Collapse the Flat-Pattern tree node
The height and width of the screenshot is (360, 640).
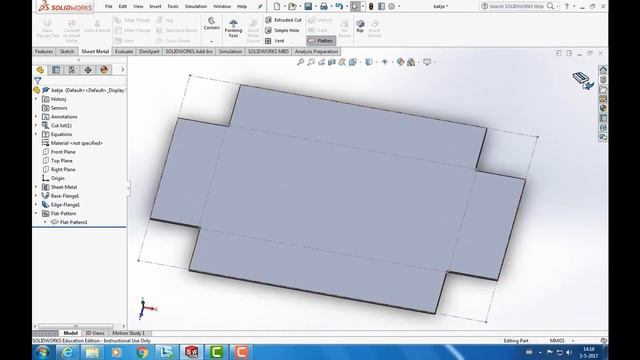pyautogui.click(x=36, y=213)
